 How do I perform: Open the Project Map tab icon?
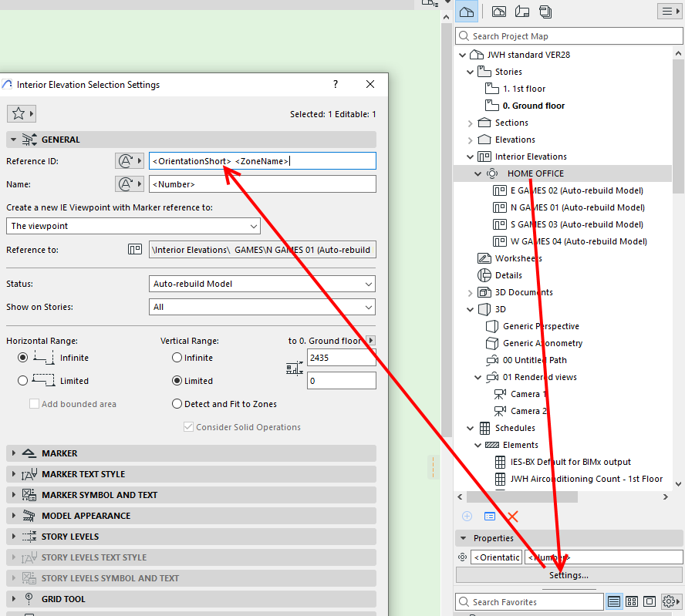467,12
